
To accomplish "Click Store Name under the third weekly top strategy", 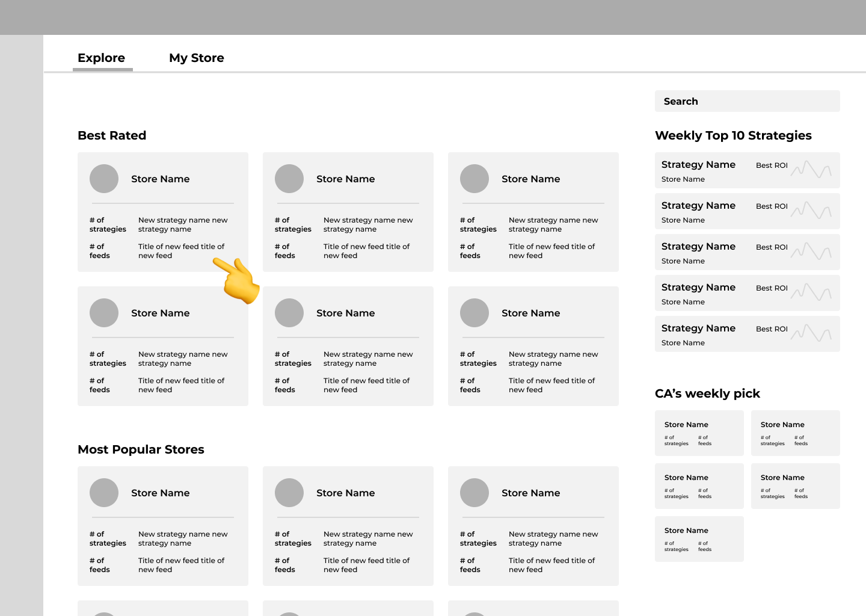I will click(683, 261).
